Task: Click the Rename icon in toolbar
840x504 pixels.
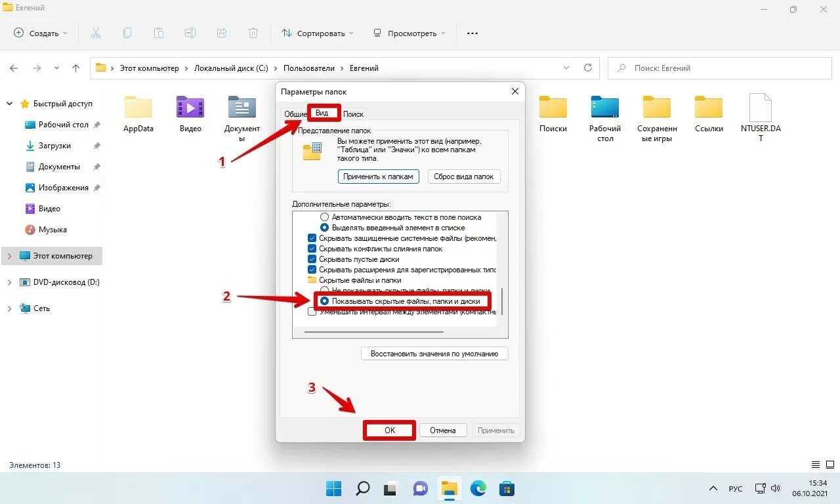Action: [x=190, y=33]
